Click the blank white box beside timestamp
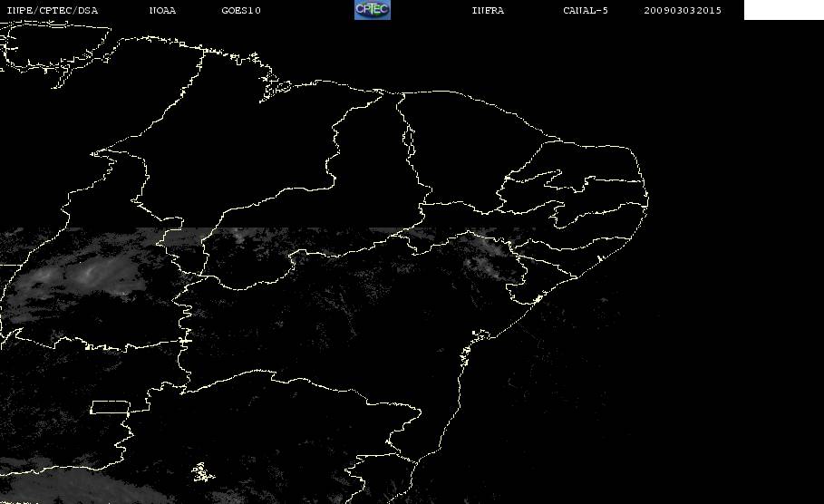824x504 pixels. point(783,9)
